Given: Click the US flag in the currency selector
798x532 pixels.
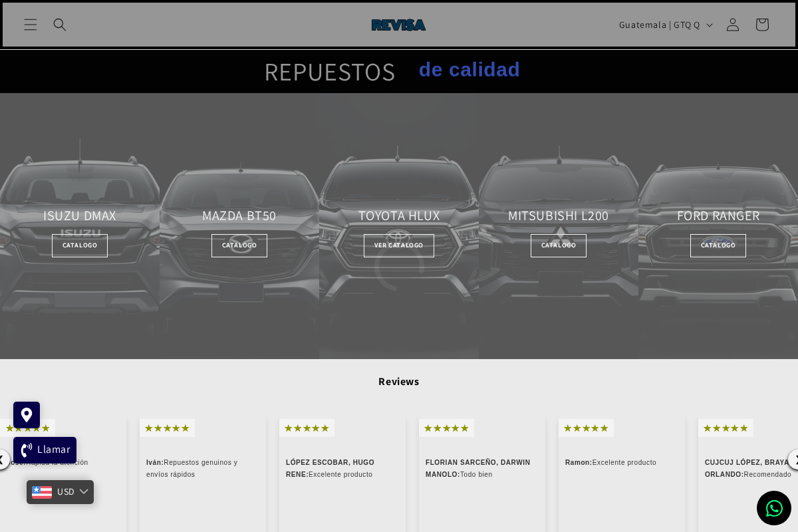Looking at the screenshot, I should coord(42,492).
